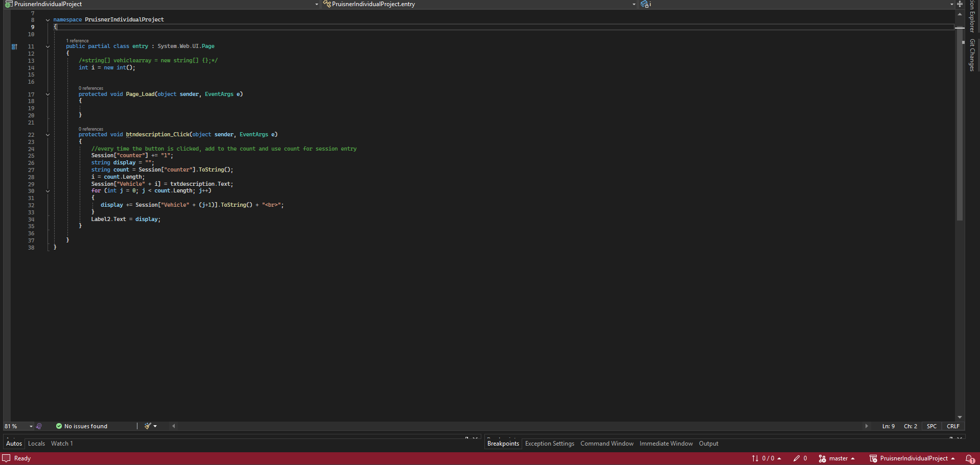This screenshot has width=980, height=465.
Task: Click the horizontal scrollbar left arrow
Action: coord(174,426)
